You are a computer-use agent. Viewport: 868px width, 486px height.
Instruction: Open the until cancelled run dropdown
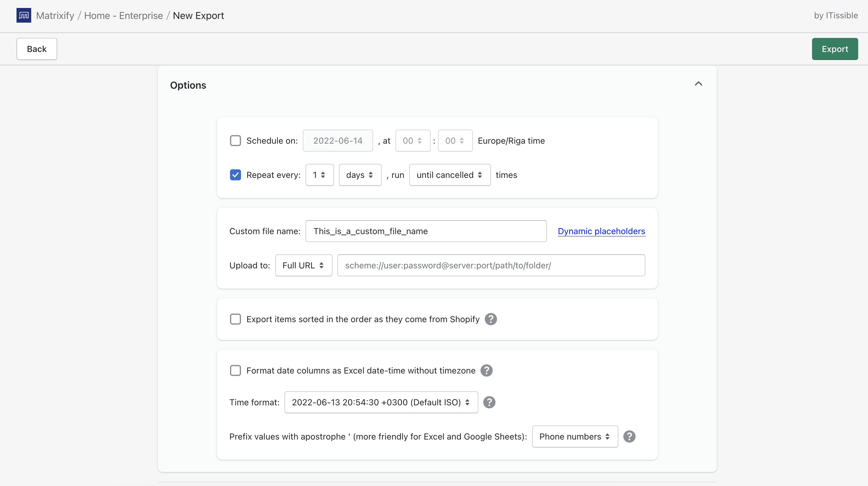tap(450, 175)
